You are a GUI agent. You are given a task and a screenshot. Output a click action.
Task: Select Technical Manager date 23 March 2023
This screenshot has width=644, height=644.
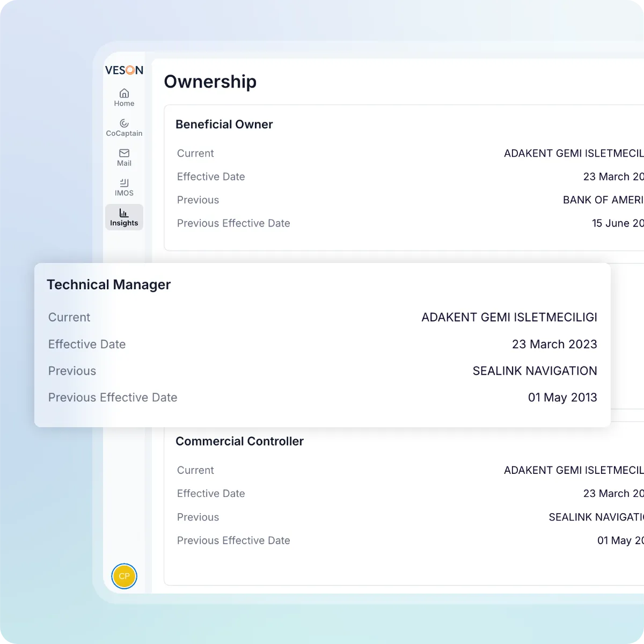pyautogui.click(x=554, y=344)
